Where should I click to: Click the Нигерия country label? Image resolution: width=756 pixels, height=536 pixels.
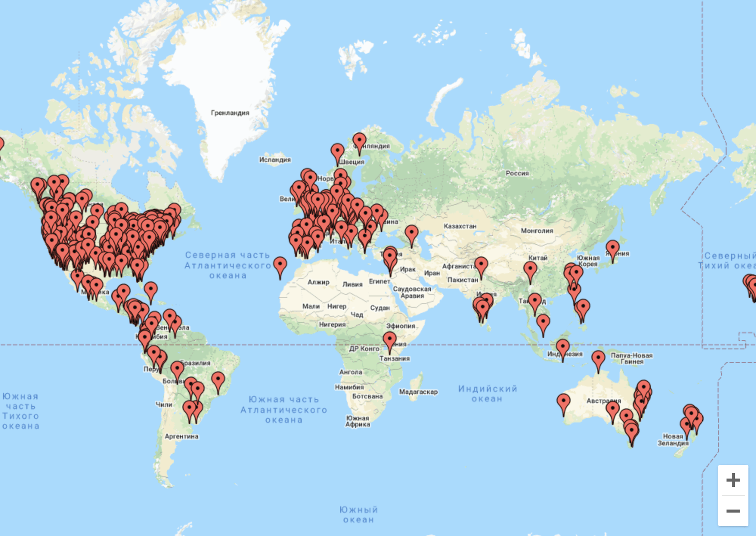(x=332, y=324)
